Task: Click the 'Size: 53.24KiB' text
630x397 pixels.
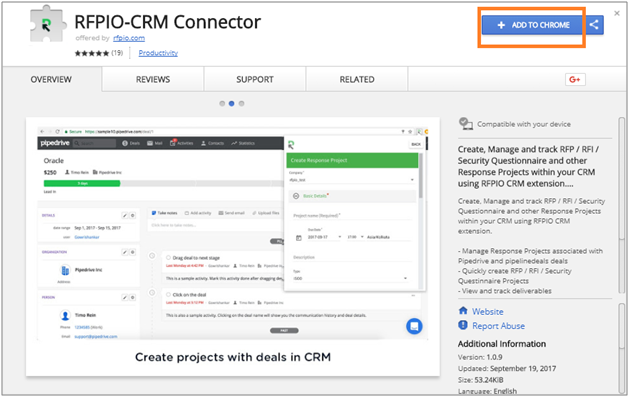Action: [x=481, y=380]
